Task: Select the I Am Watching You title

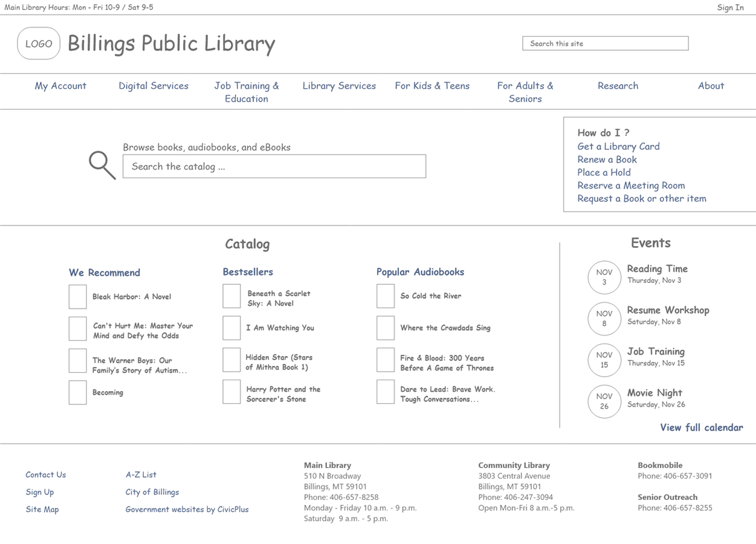Action: (280, 328)
